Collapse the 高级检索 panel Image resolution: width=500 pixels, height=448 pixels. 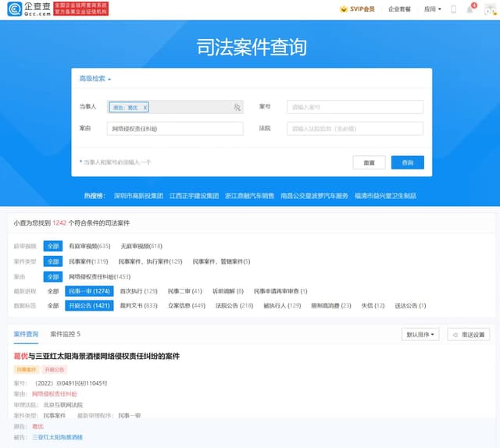95,79
